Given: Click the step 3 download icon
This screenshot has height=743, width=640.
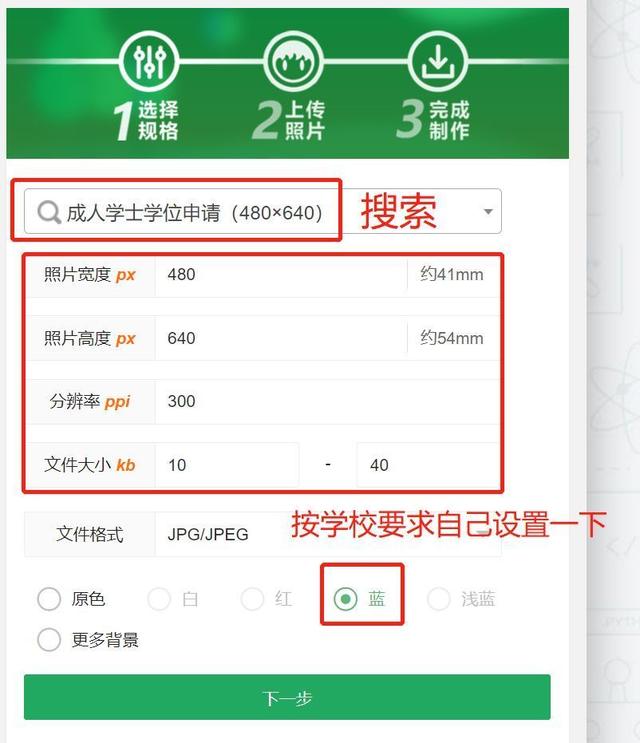Looking at the screenshot, I should (438, 61).
